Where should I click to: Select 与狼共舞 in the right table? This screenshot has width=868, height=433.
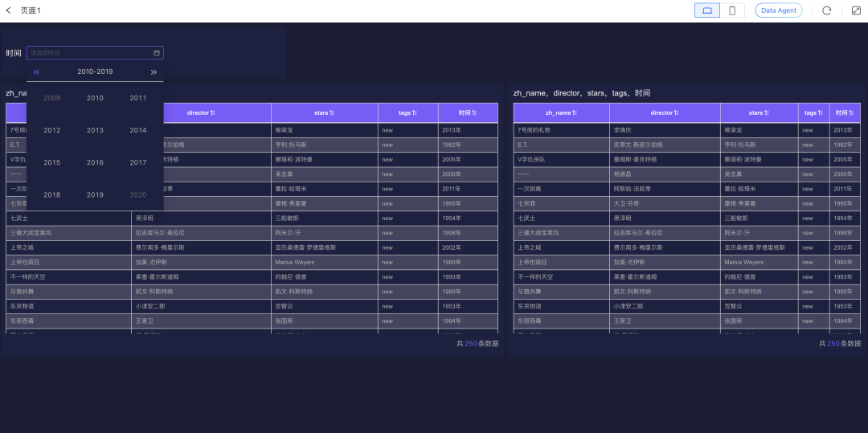click(530, 292)
